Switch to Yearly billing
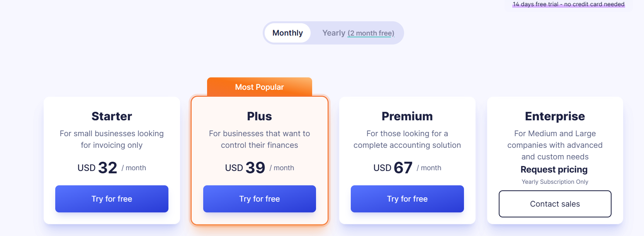 334,33
